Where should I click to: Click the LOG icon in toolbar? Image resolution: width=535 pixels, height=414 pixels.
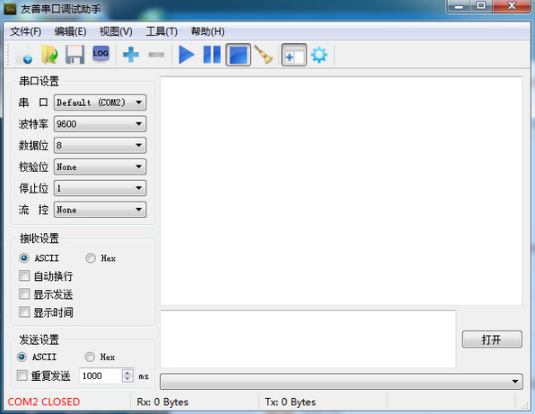pyautogui.click(x=101, y=54)
